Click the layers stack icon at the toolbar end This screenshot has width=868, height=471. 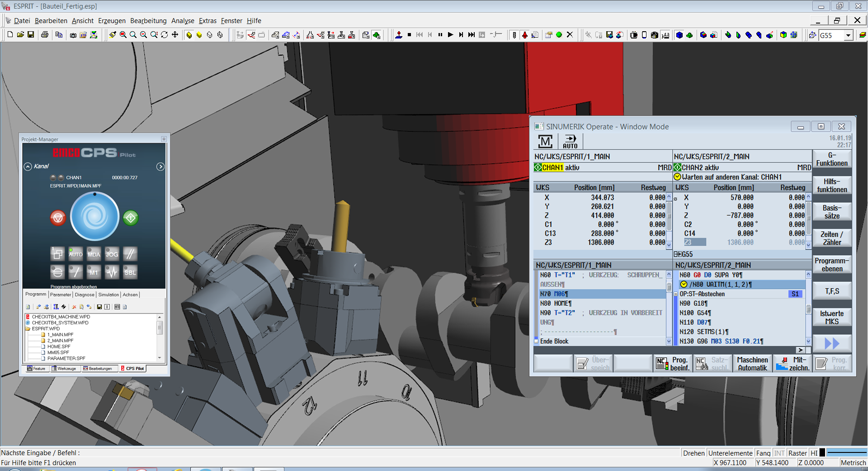coord(863,35)
